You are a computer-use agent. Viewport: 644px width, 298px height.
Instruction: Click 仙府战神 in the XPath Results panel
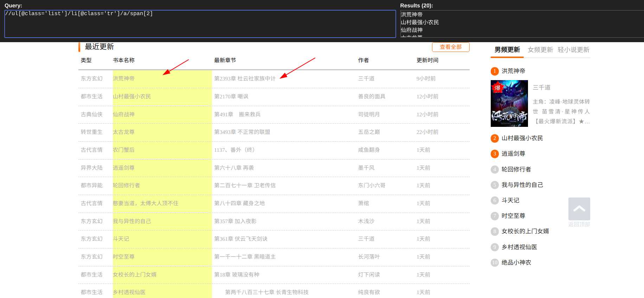pos(412,30)
